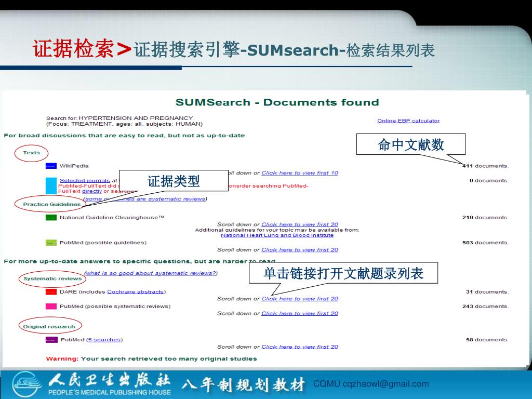Click the '31 documents' count
Image resolution: width=532 pixels, height=399 pixels.
487,292
